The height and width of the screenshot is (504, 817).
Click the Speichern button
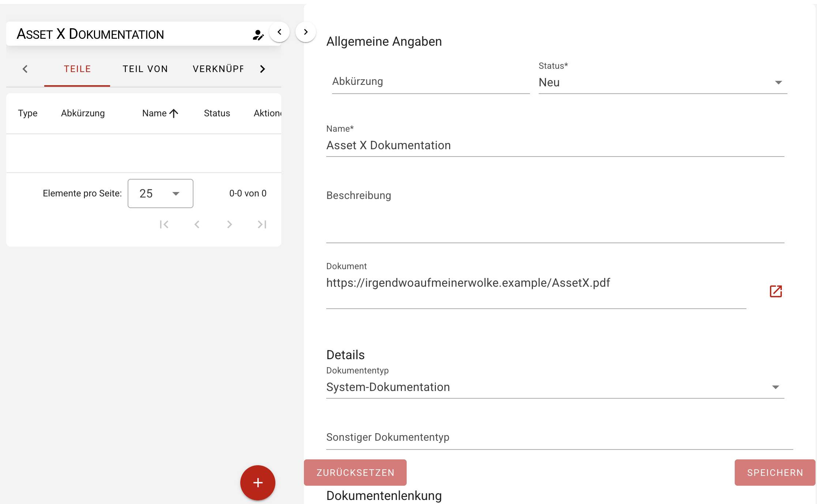tap(775, 473)
